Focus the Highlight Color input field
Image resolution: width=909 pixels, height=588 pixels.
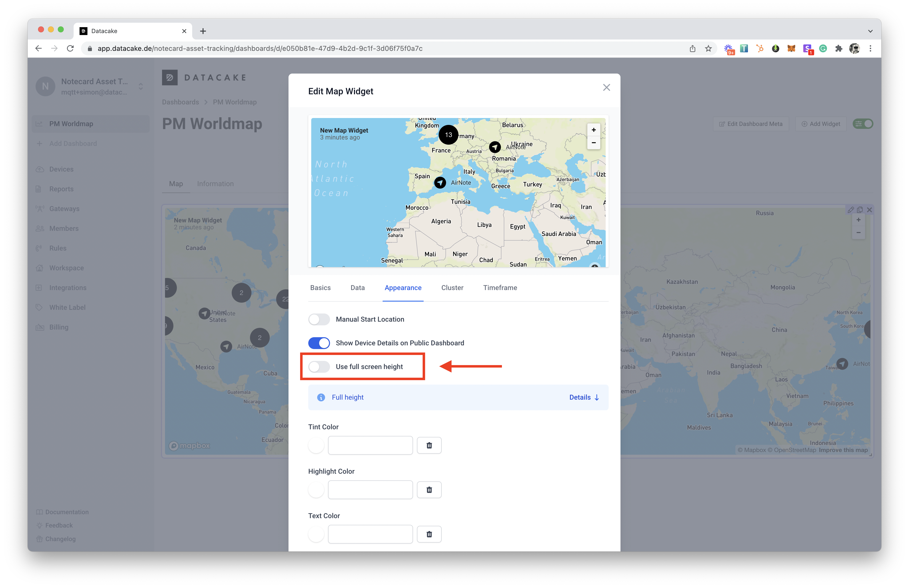pos(370,490)
